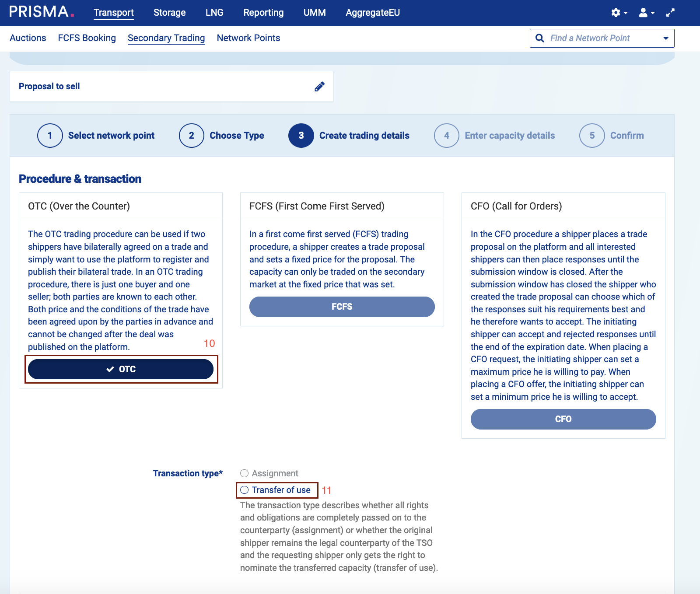This screenshot has height=594, width=700.
Task: Select the Transfer of use radio button
Action: click(x=245, y=490)
